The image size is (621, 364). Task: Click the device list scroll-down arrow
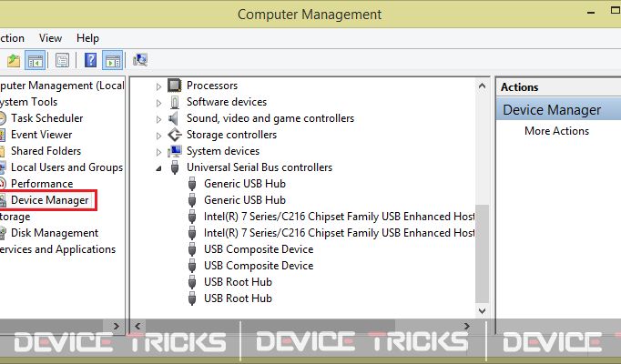click(x=482, y=311)
